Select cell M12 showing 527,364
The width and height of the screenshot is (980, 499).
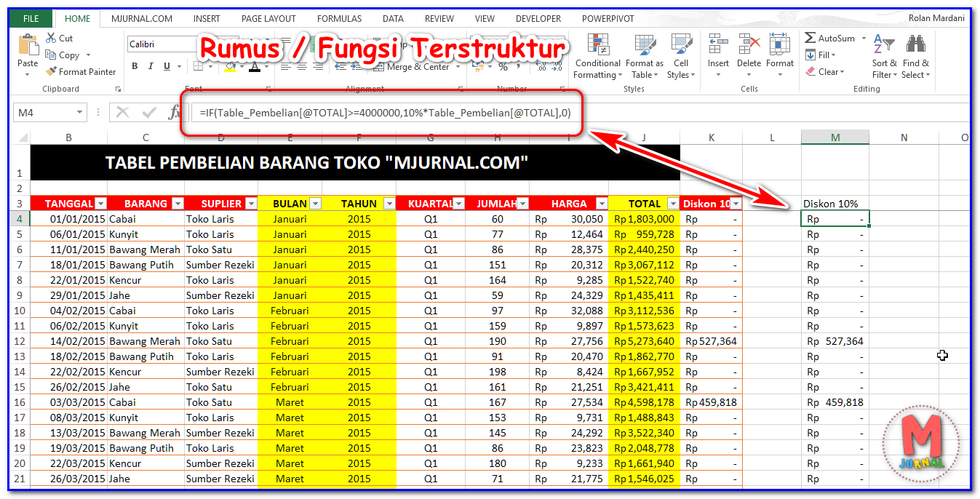[x=835, y=341]
